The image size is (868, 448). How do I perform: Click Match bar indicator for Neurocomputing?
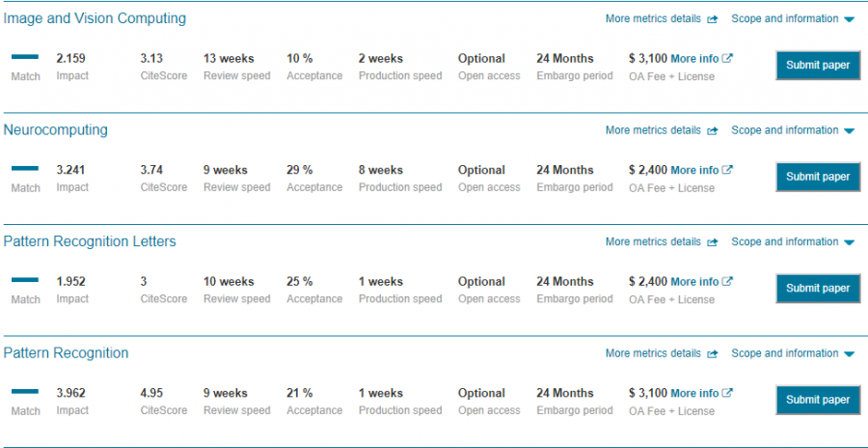25,170
